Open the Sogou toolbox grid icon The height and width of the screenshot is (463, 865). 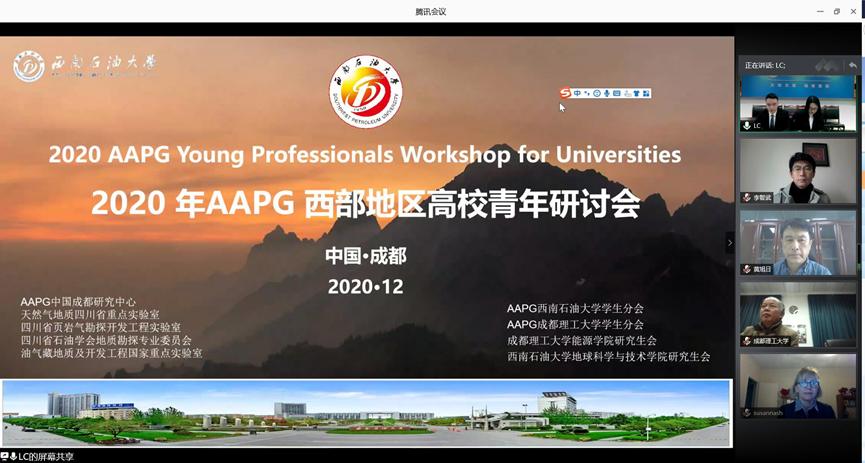tap(646, 93)
